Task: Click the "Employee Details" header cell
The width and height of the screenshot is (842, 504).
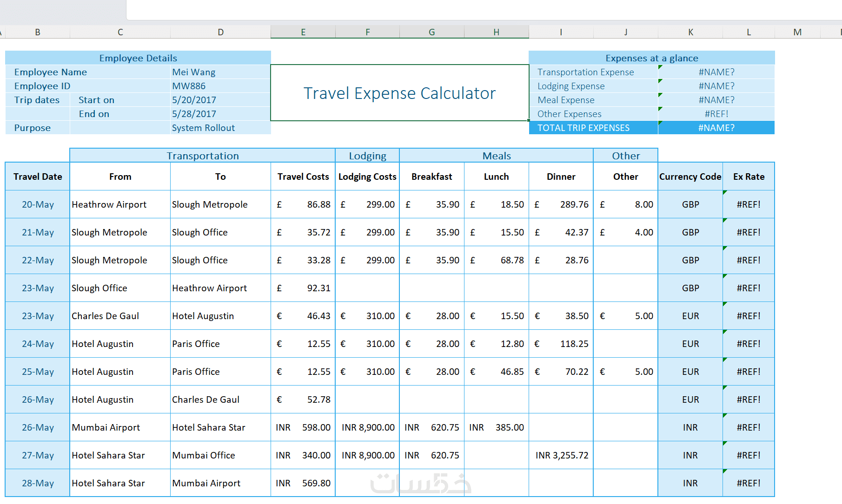Action: (138, 58)
